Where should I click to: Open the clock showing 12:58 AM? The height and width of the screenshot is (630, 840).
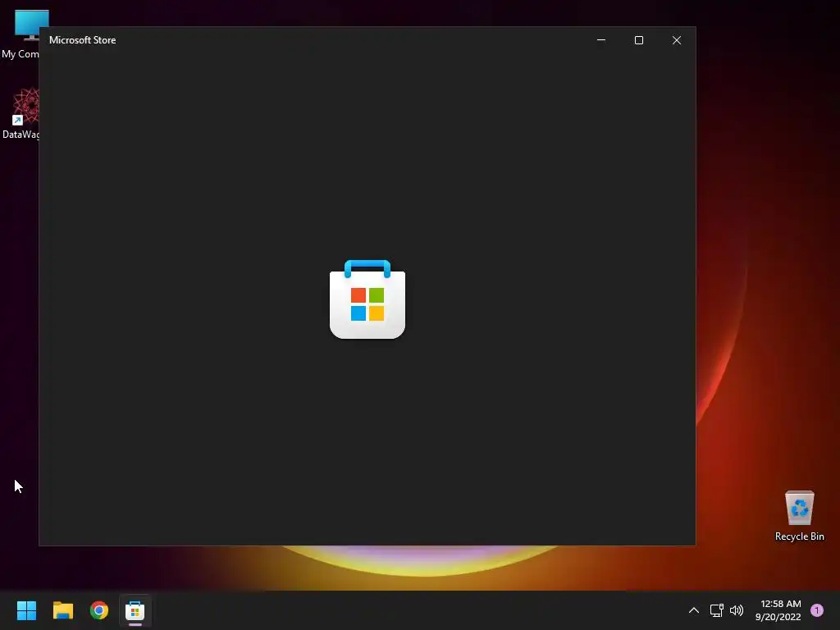pyautogui.click(x=778, y=610)
